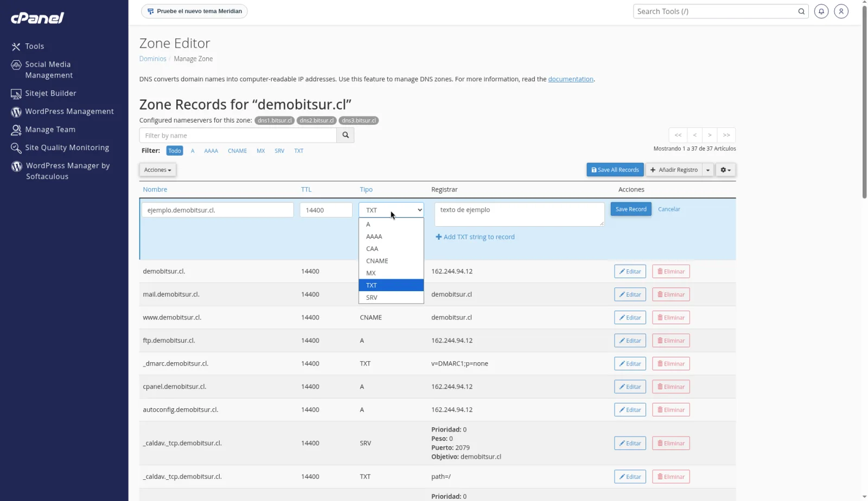Viewport: 868px width, 501px height.
Task: Open Manage Team
Action: (x=43, y=130)
